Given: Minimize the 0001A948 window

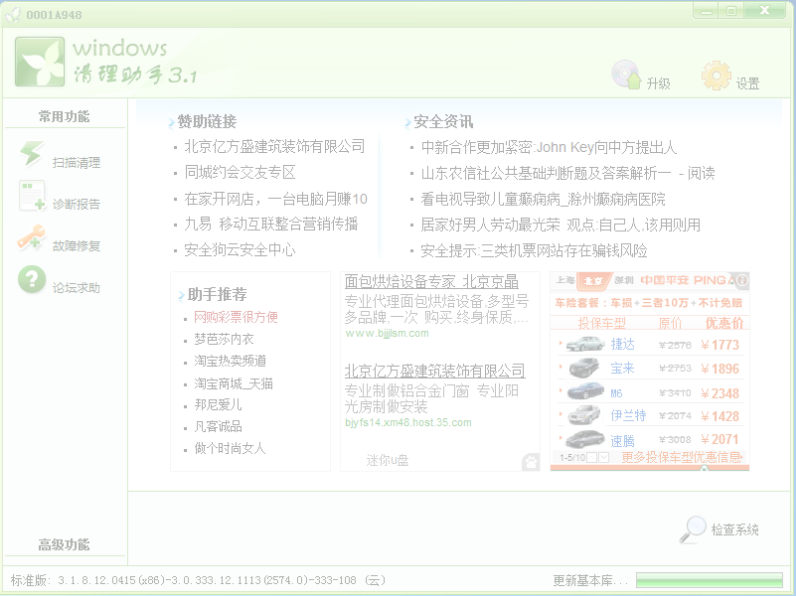Looking at the screenshot, I should (x=707, y=11).
